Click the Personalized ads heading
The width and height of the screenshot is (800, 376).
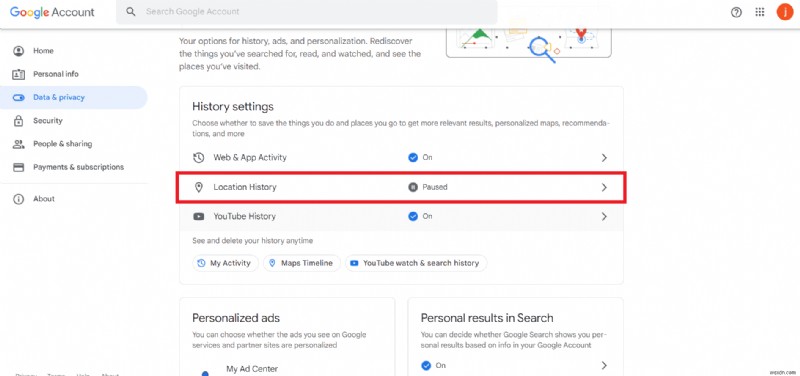(x=236, y=318)
